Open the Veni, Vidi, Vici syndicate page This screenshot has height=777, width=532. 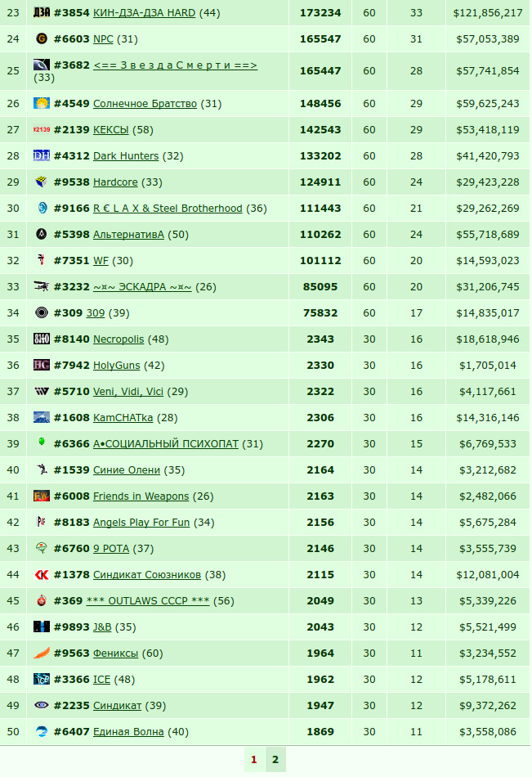point(128,392)
